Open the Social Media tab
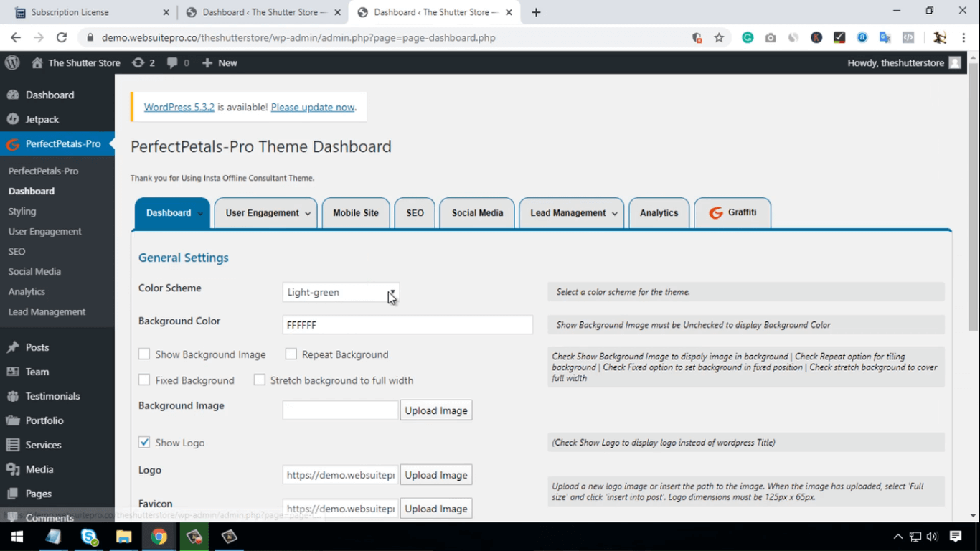Screen dimensions: 980x551 tap(477, 213)
